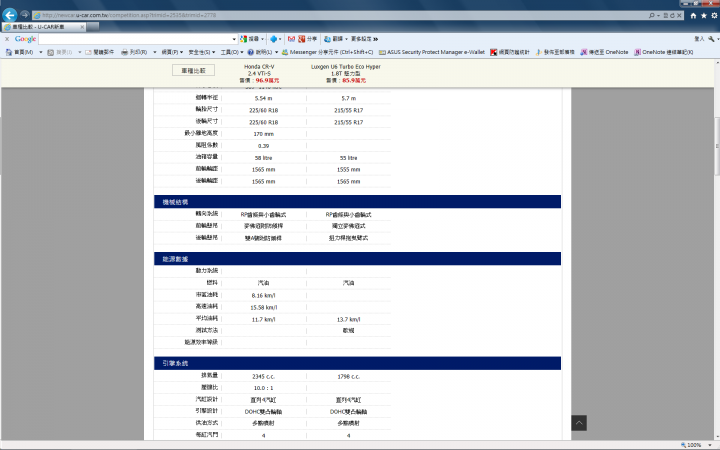The width and height of the screenshot is (720, 450).
Task: Click the third dark blue section header bar
Action: coord(357,363)
